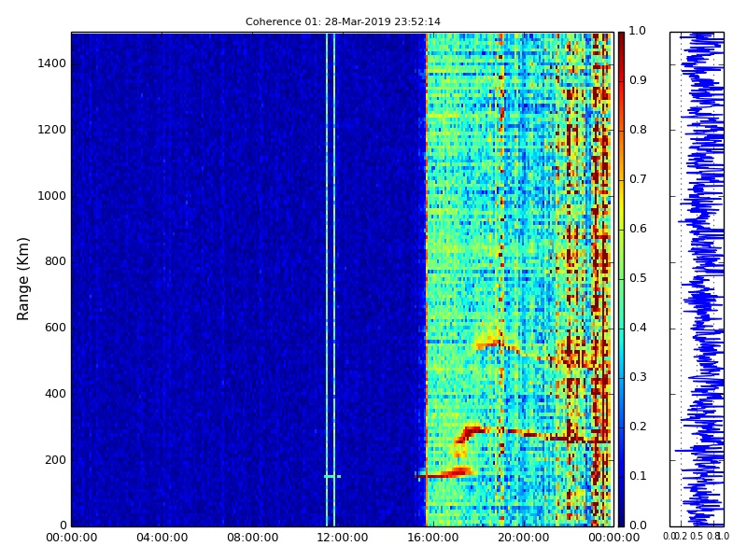Image resolution: width=747 pixels, height=560 pixels.
Task: Click the 200 range tick label
Action: coord(55,460)
